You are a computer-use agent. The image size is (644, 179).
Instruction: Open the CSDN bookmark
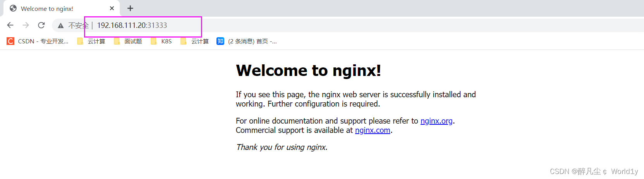(38, 41)
